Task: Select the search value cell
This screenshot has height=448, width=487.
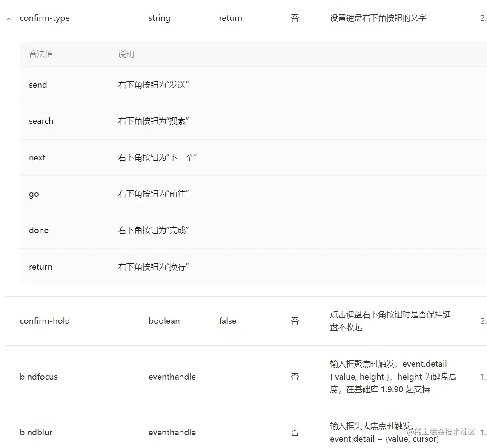Action: click(x=41, y=121)
